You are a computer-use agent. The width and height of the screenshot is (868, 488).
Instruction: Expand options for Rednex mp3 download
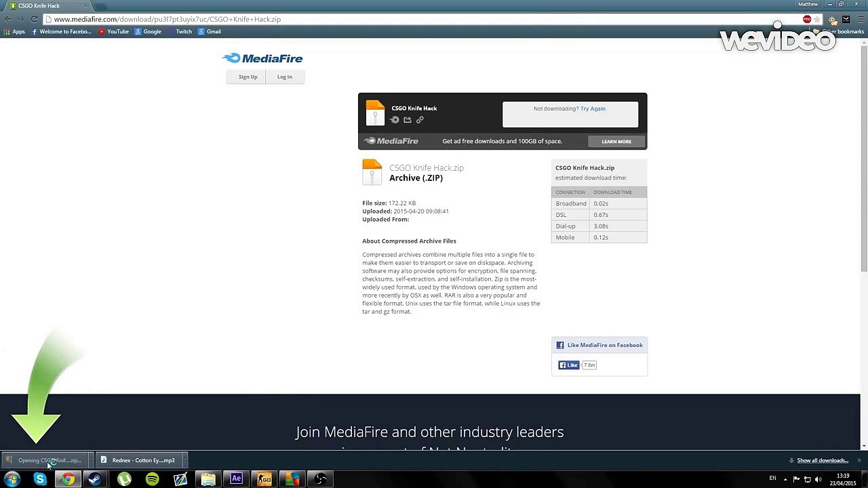[184, 460]
